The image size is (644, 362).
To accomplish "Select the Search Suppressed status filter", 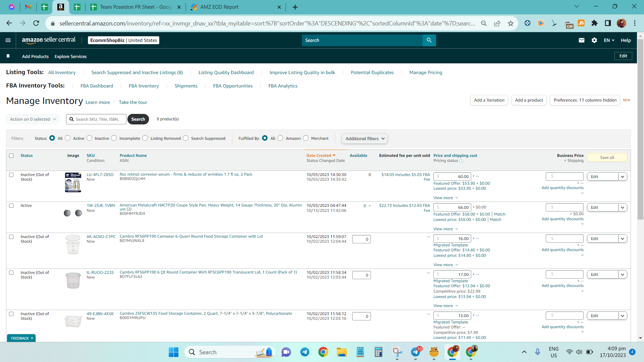I will [186, 138].
